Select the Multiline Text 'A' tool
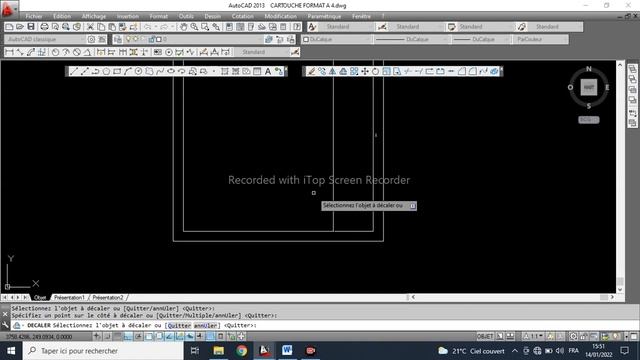Viewport: 640px width, 360px height. pyautogui.click(x=268, y=71)
